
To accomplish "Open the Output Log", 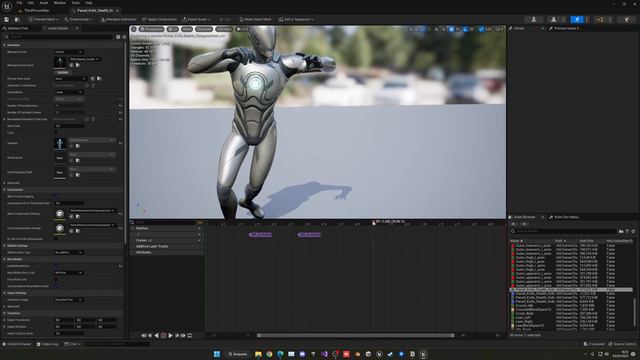I will point(48,344).
